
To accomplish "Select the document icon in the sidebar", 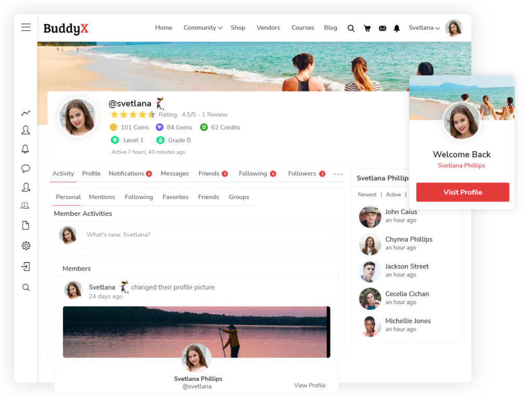I will tap(25, 225).
